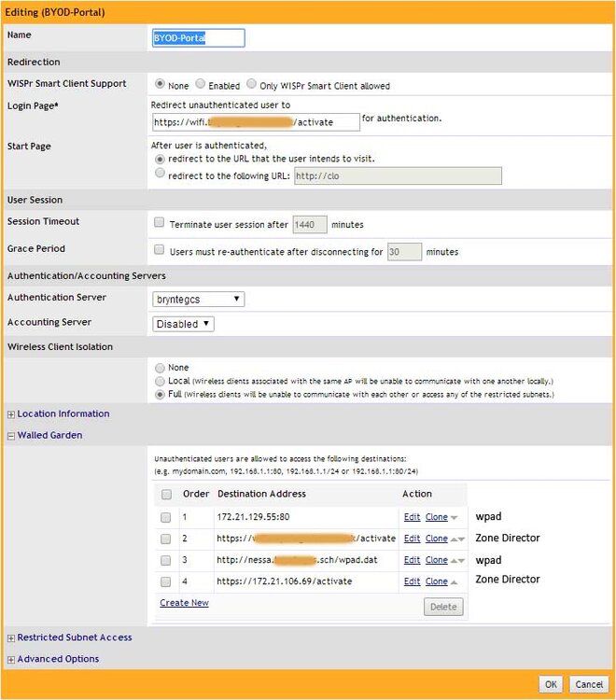Select WISPr Smart Client Enabled radio

[201, 83]
